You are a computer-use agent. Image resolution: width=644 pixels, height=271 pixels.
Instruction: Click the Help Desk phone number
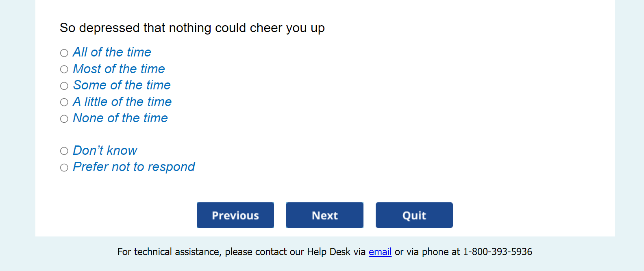pyautogui.click(x=497, y=252)
